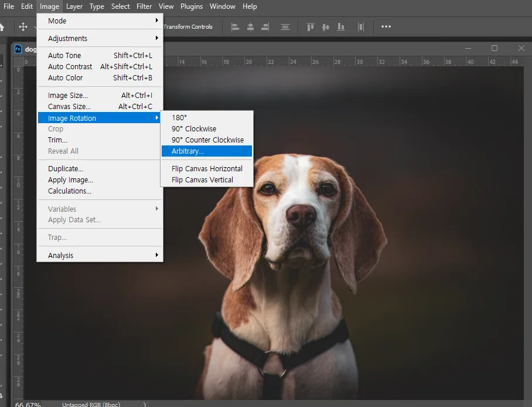The image size is (532, 407).
Task: Select Flip Canvas Horizontal
Action: 207,168
